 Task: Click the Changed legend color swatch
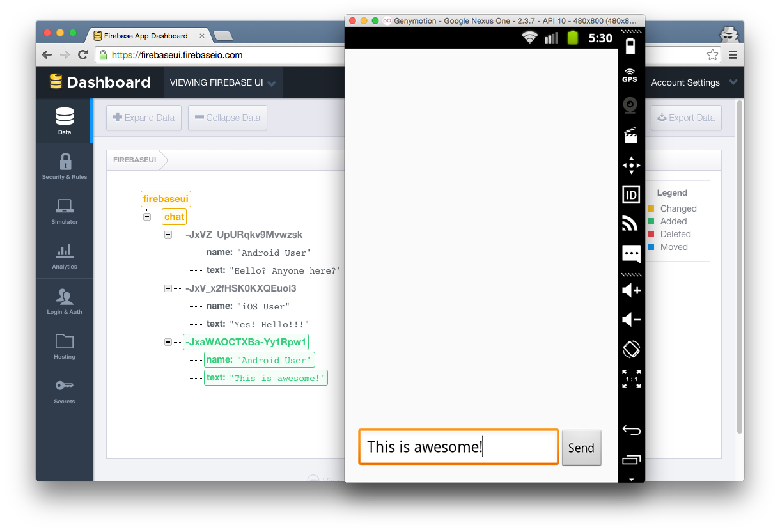tap(651, 208)
